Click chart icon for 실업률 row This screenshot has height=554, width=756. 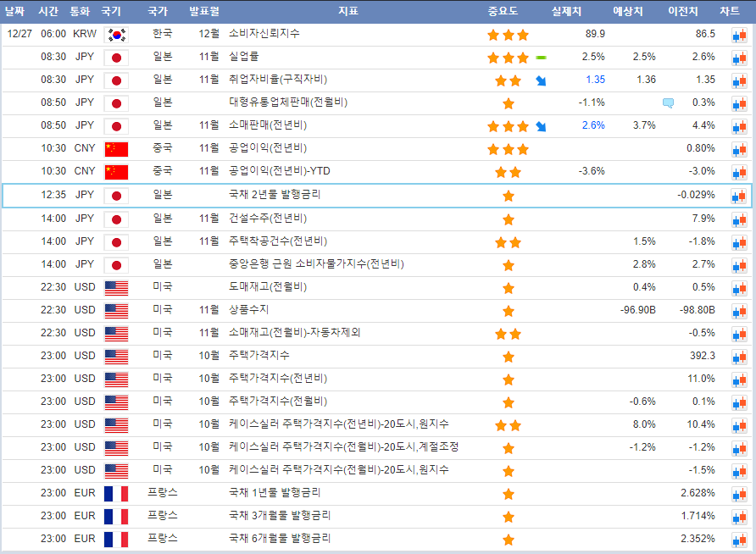pos(739,58)
